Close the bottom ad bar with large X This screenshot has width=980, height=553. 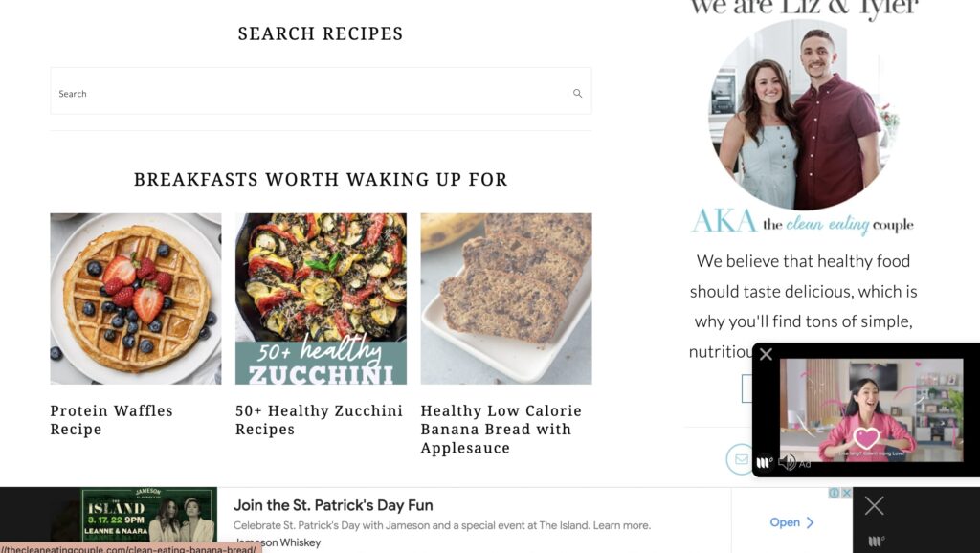pos(874,505)
